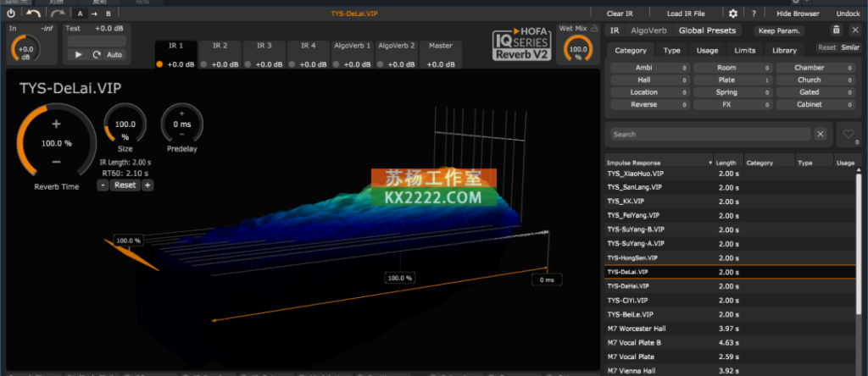The width and height of the screenshot is (868, 376).
Task: Click the undo arrow icon
Action: coord(33,14)
